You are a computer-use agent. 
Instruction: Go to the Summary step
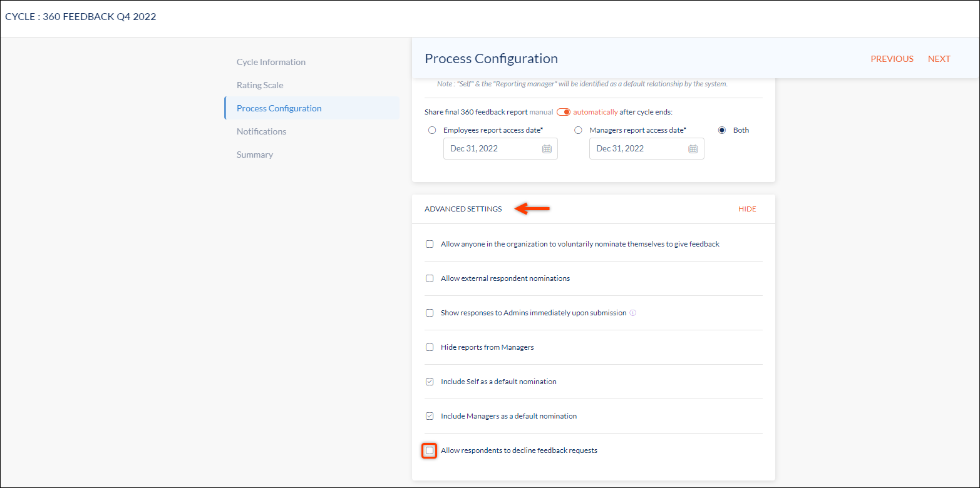pyautogui.click(x=255, y=155)
